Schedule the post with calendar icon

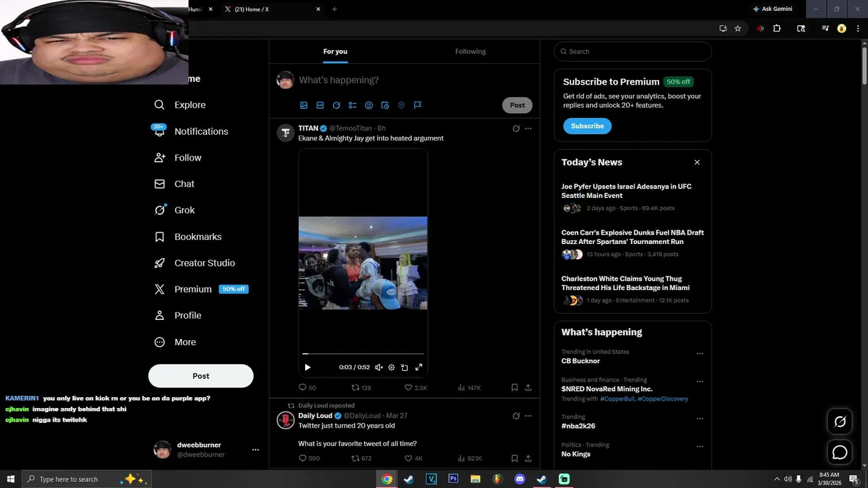coord(385,105)
